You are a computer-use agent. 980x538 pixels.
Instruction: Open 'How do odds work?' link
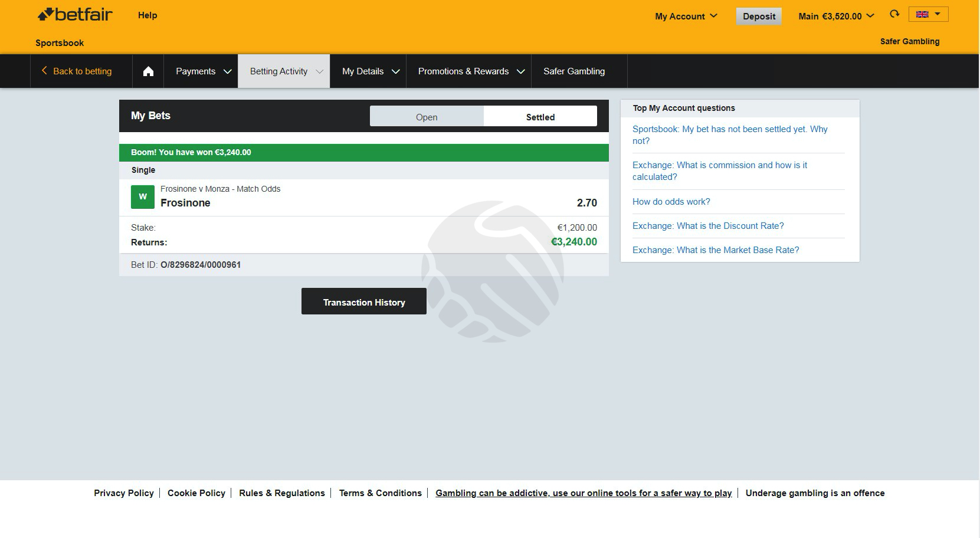pos(671,202)
